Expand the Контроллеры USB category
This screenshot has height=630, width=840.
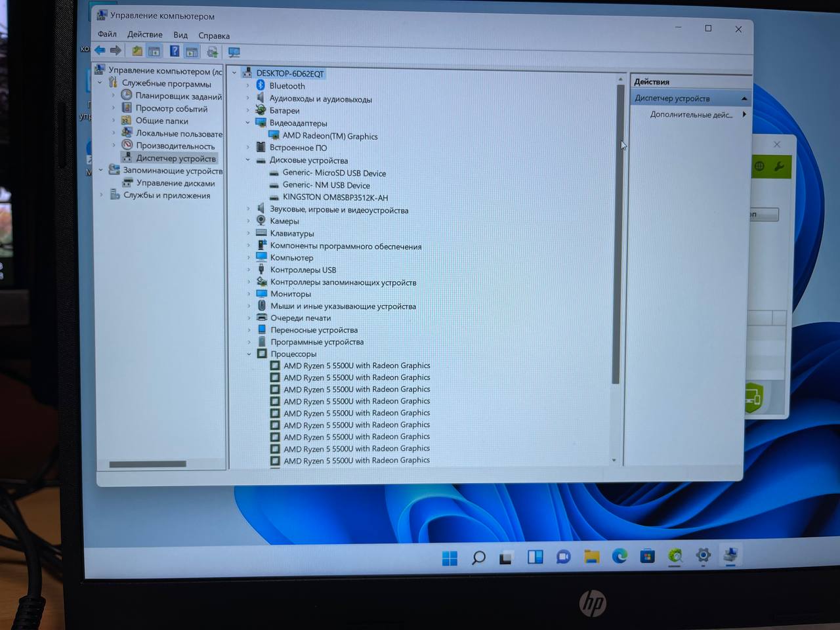click(249, 270)
